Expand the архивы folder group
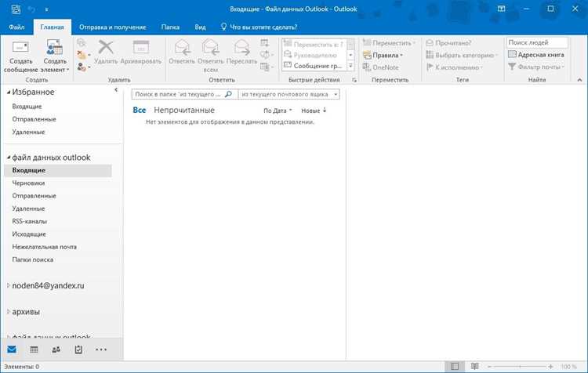This screenshot has height=373, width=588. (9, 312)
